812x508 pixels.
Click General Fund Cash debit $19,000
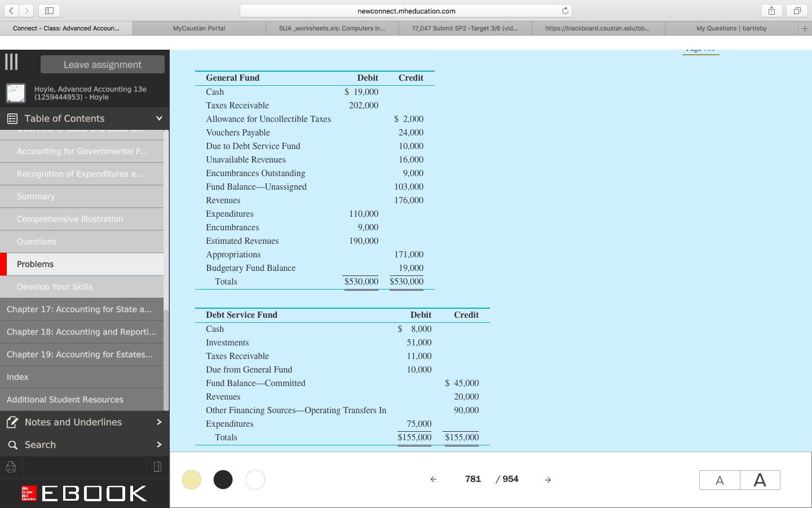pyautogui.click(x=361, y=92)
